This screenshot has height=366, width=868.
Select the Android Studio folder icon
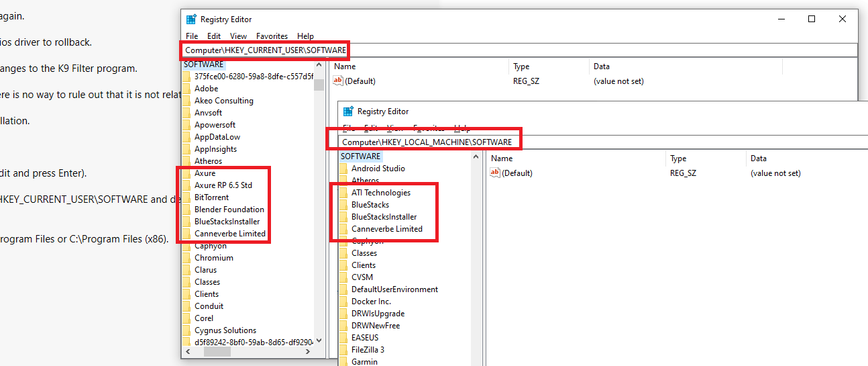tap(343, 169)
